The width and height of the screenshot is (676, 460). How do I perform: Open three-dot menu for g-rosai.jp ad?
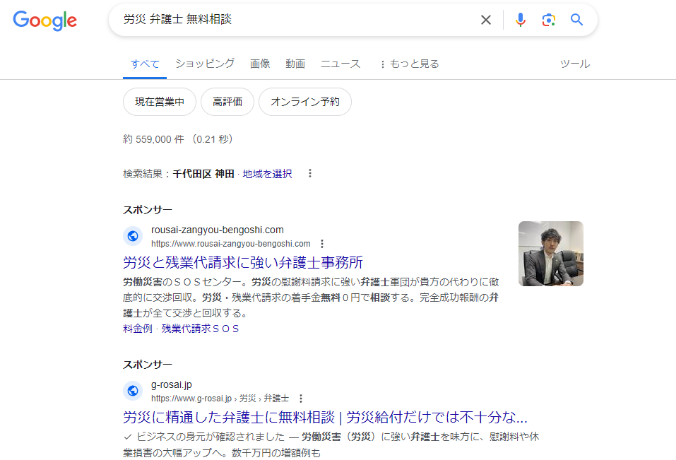[301, 398]
